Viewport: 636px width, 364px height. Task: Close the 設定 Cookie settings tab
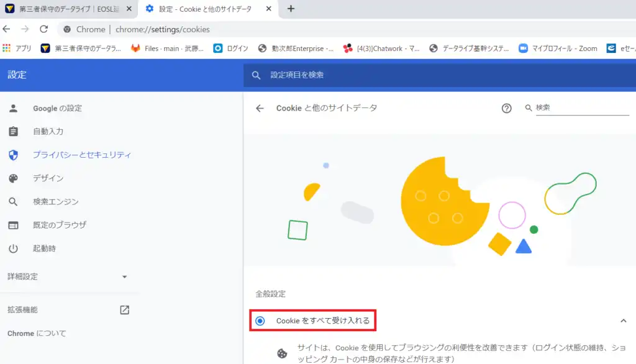pos(268,9)
